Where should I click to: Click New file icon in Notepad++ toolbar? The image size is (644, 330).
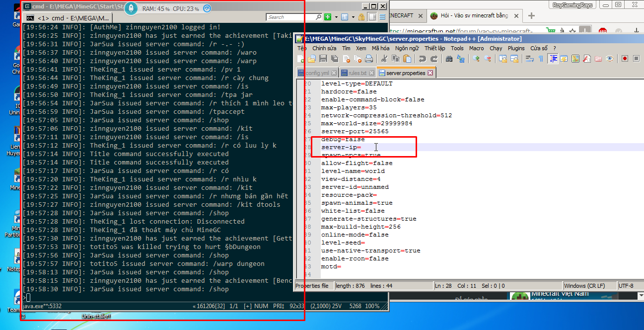300,59
